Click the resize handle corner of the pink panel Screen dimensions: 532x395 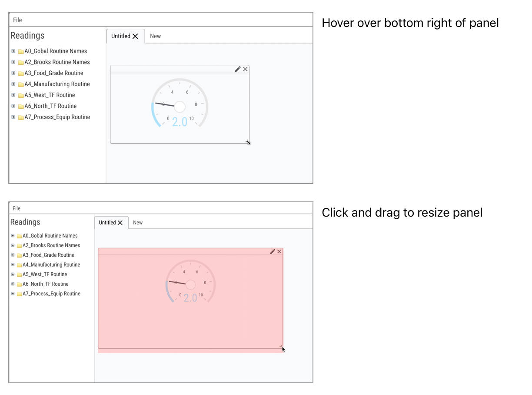click(281, 346)
